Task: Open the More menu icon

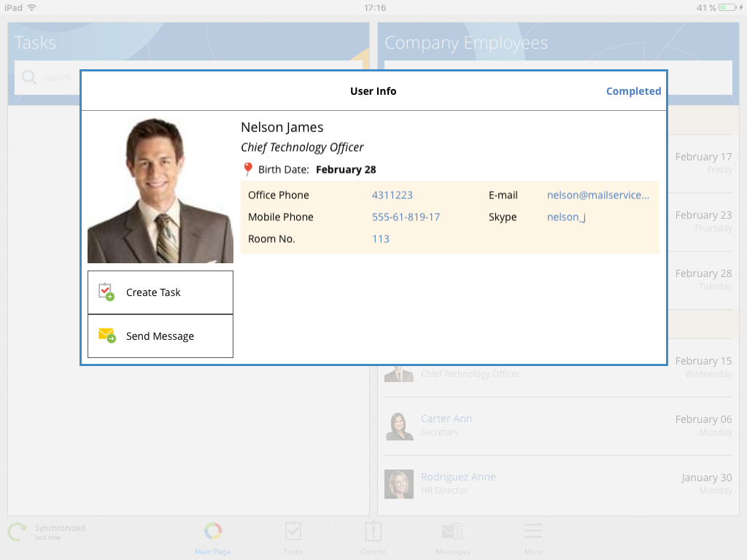Action: [x=533, y=532]
